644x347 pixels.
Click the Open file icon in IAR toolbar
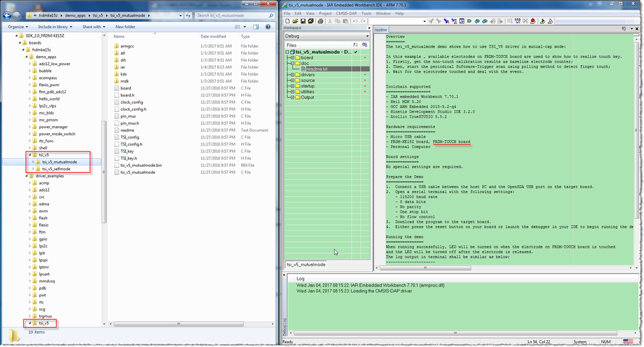click(x=295, y=21)
